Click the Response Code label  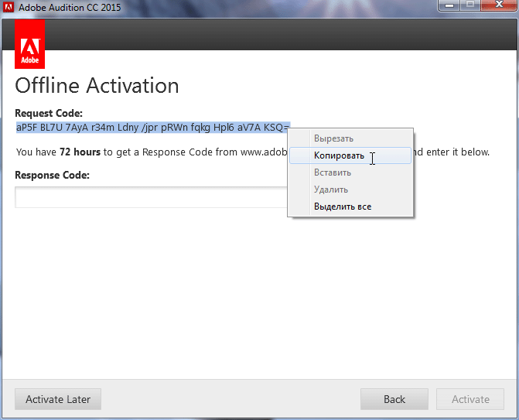click(52, 175)
